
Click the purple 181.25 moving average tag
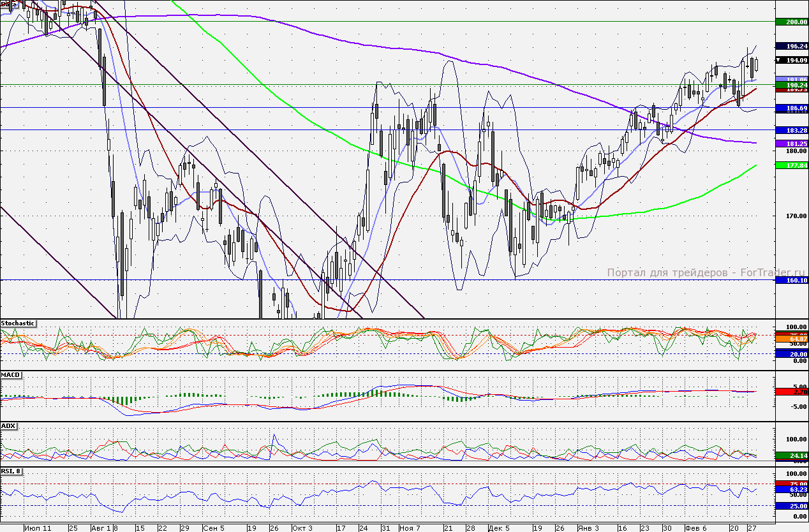click(792, 144)
